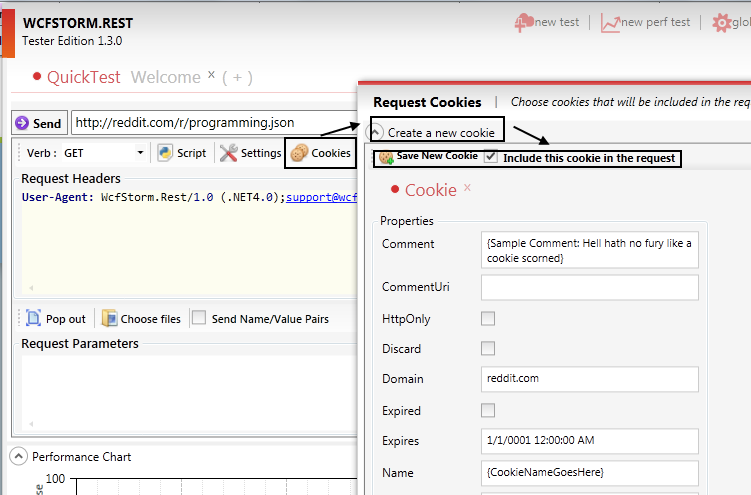This screenshot has width=751, height=495.
Task: Collapse the Performance Chart section
Action: point(18,456)
